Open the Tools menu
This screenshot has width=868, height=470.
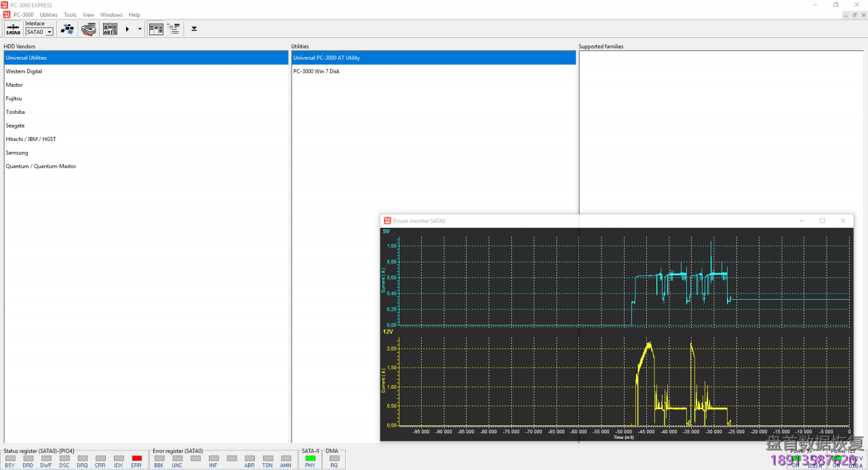[x=70, y=15]
